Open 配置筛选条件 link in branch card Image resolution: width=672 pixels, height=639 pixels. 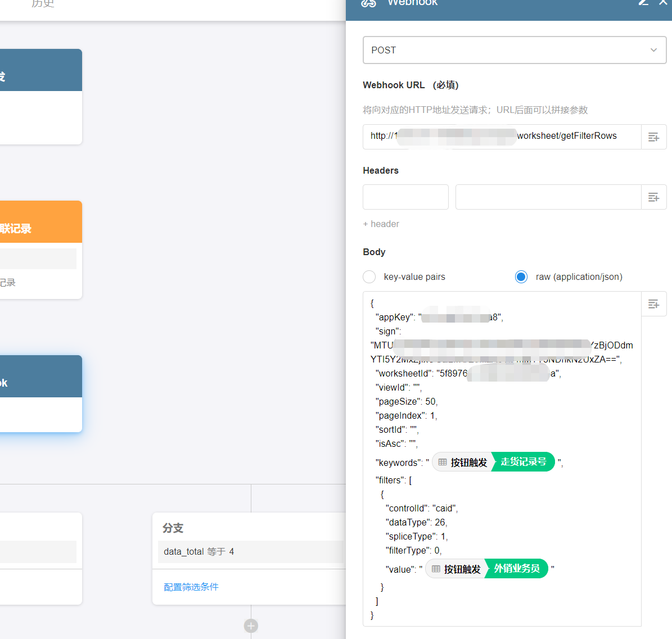(191, 587)
